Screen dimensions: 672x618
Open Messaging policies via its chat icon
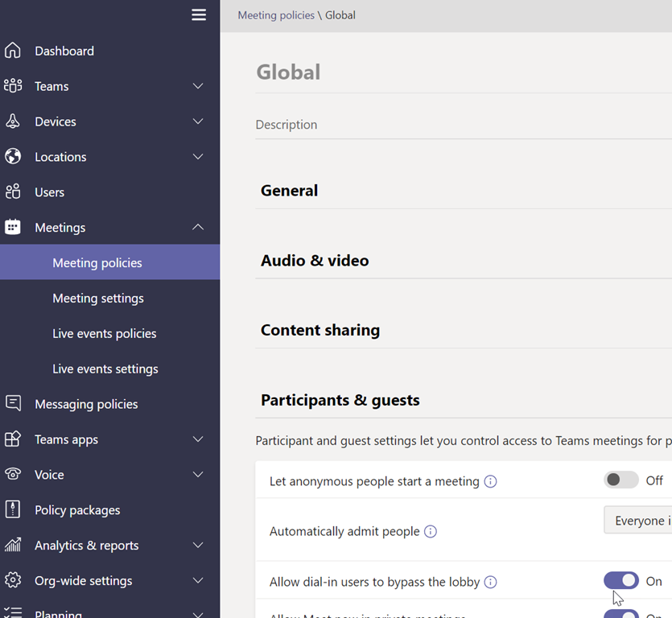(x=13, y=403)
